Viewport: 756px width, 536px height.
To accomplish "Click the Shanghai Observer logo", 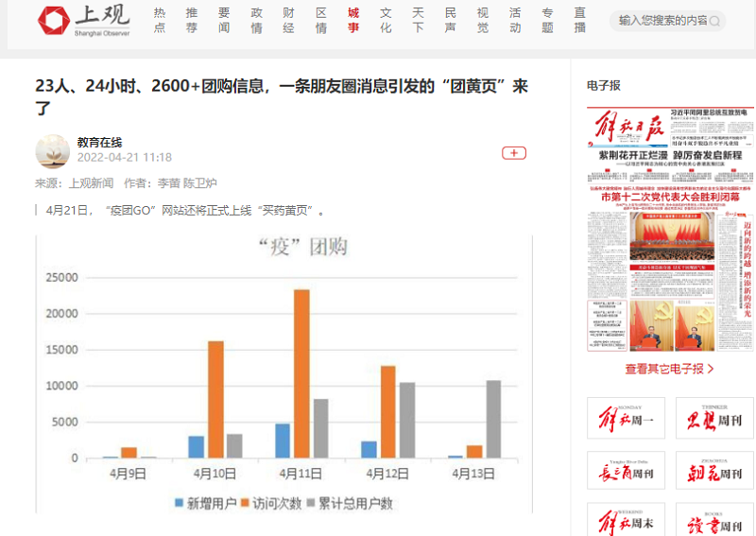I will (x=83, y=20).
